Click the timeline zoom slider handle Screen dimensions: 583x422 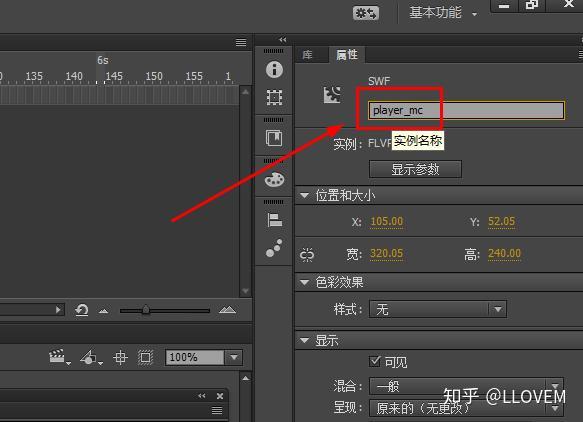(146, 310)
